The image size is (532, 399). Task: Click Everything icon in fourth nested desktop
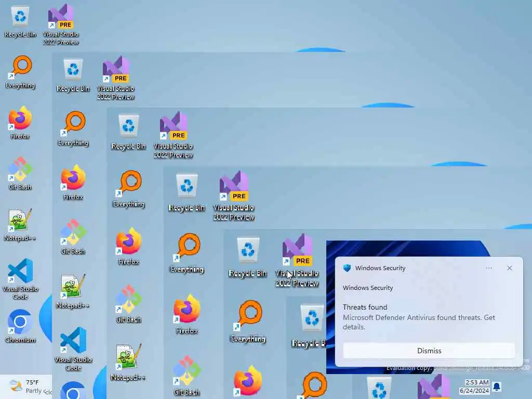click(187, 253)
